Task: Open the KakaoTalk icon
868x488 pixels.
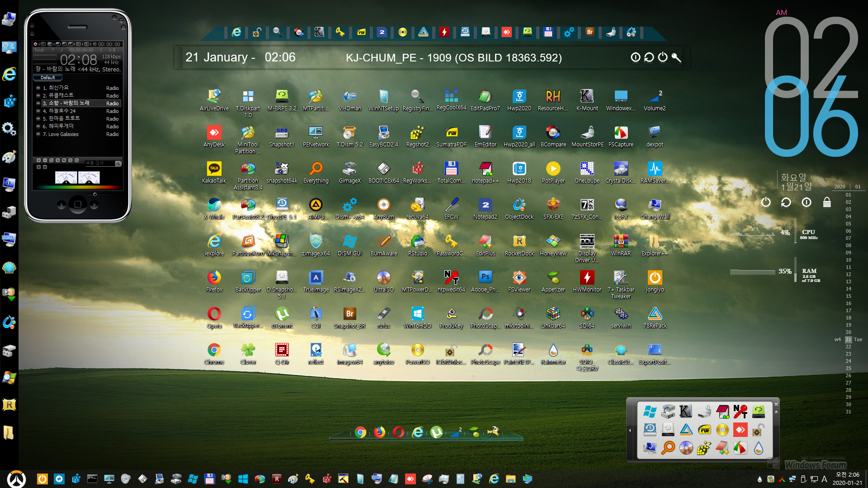Action: [214, 172]
